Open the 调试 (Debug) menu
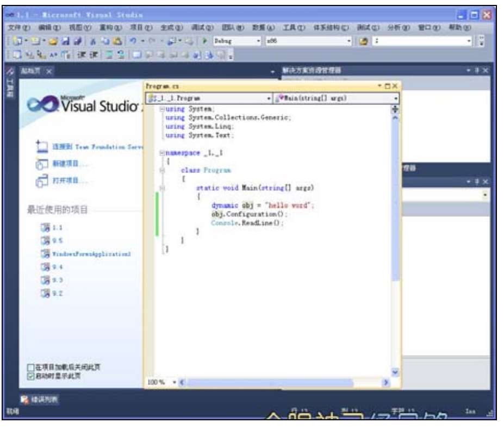 coord(202,27)
